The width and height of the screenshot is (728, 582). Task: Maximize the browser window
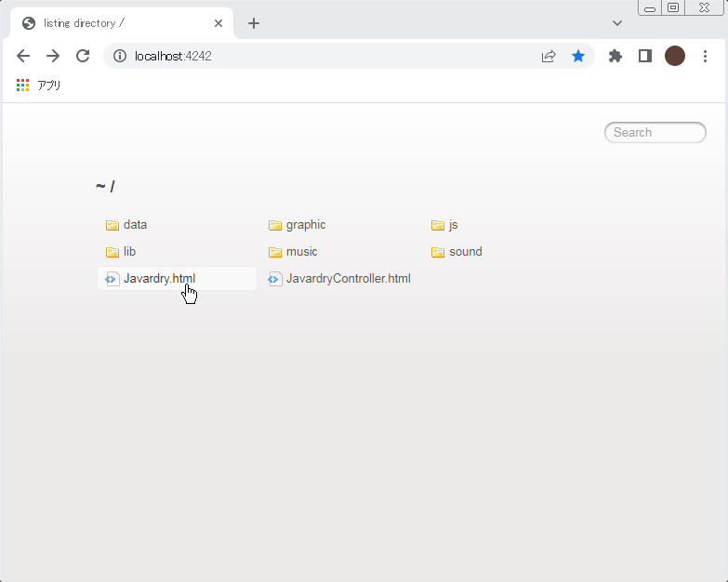(x=673, y=7)
